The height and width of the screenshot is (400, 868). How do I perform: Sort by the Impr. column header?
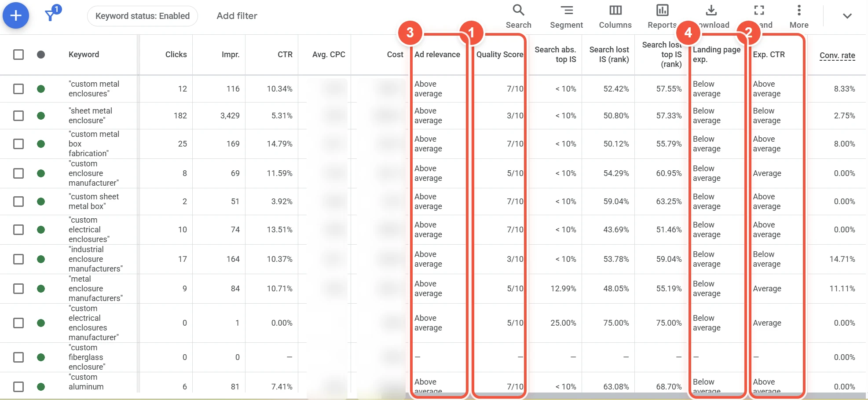(x=231, y=55)
